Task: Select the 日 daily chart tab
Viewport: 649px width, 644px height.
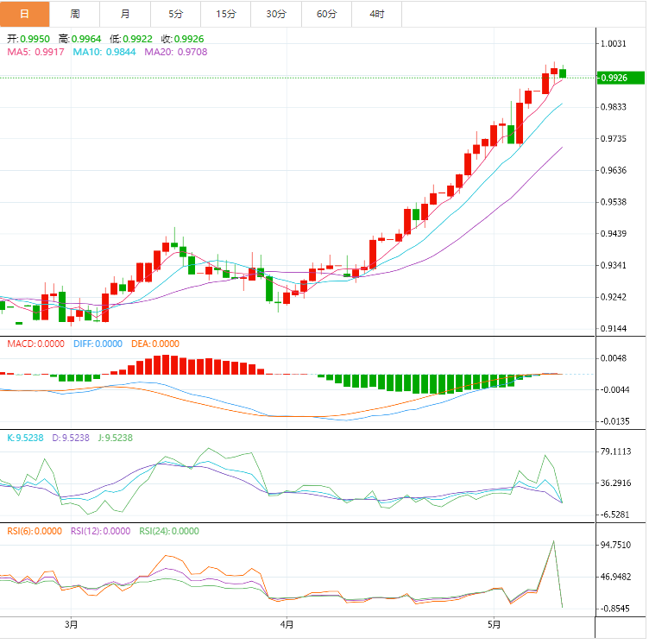Action: [24, 14]
